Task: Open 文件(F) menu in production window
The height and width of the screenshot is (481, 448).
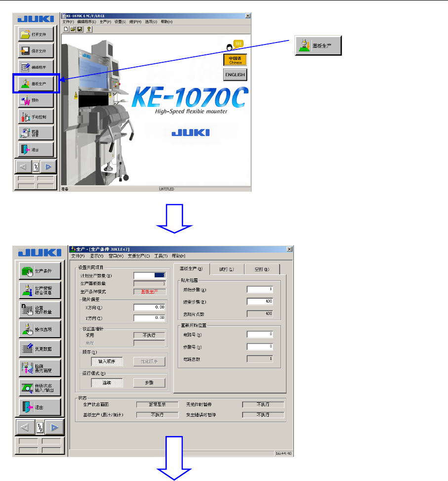Action: pos(78,256)
